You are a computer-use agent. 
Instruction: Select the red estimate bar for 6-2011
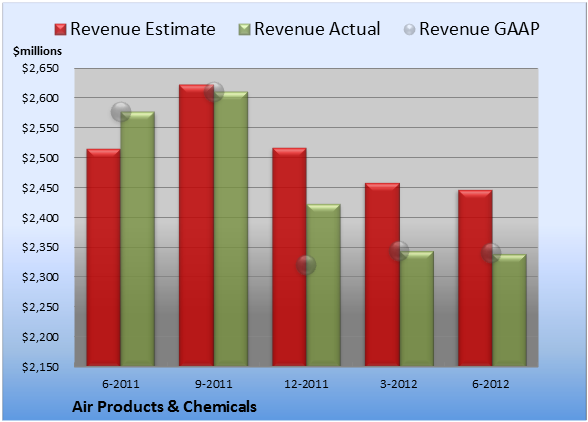tap(104, 257)
